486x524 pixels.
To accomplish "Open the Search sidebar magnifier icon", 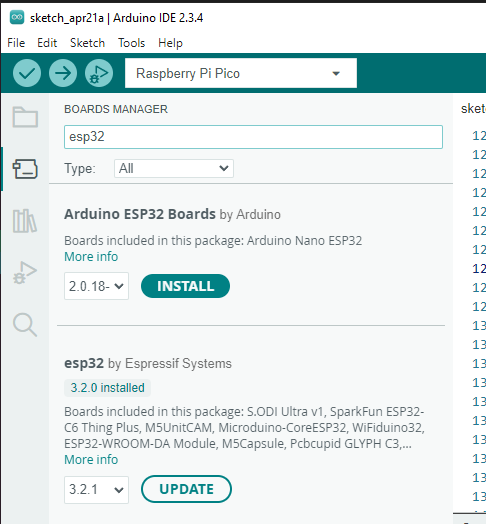I will pyautogui.click(x=25, y=324).
